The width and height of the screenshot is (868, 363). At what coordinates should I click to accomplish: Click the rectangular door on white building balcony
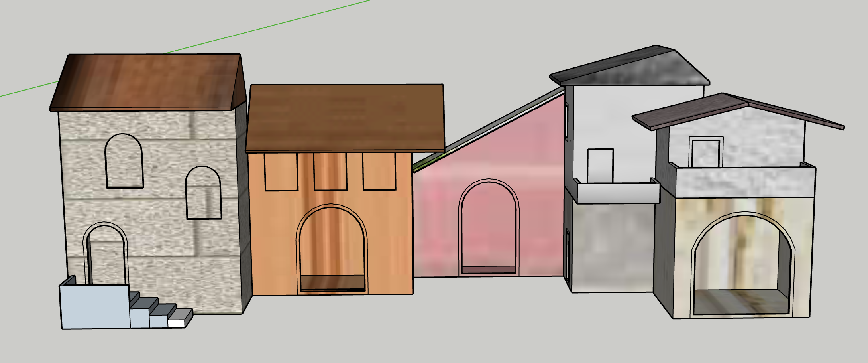click(x=600, y=166)
